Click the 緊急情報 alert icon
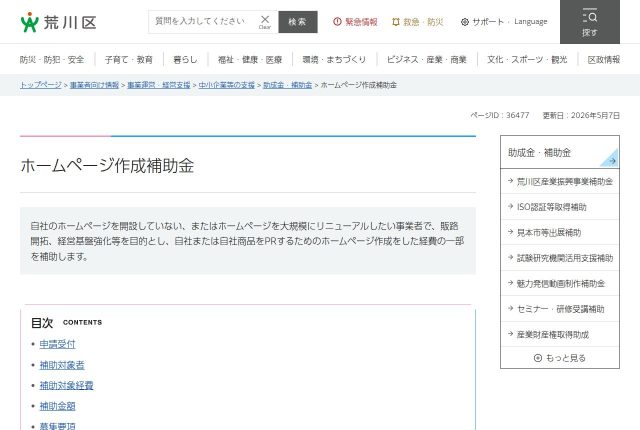 pyautogui.click(x=337, y=22)
